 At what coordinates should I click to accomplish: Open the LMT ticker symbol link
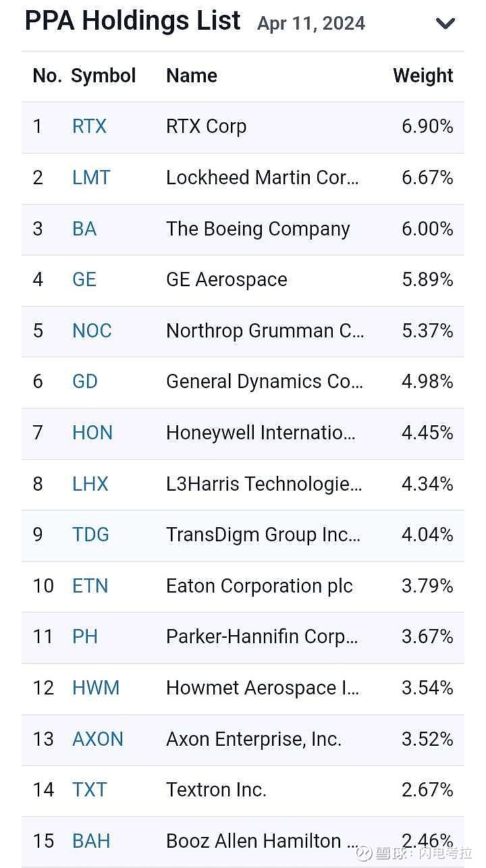91,178
